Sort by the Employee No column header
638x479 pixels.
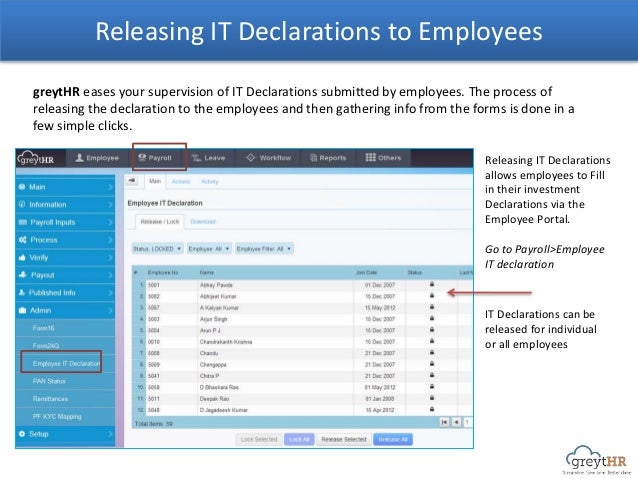click(163, 272)
